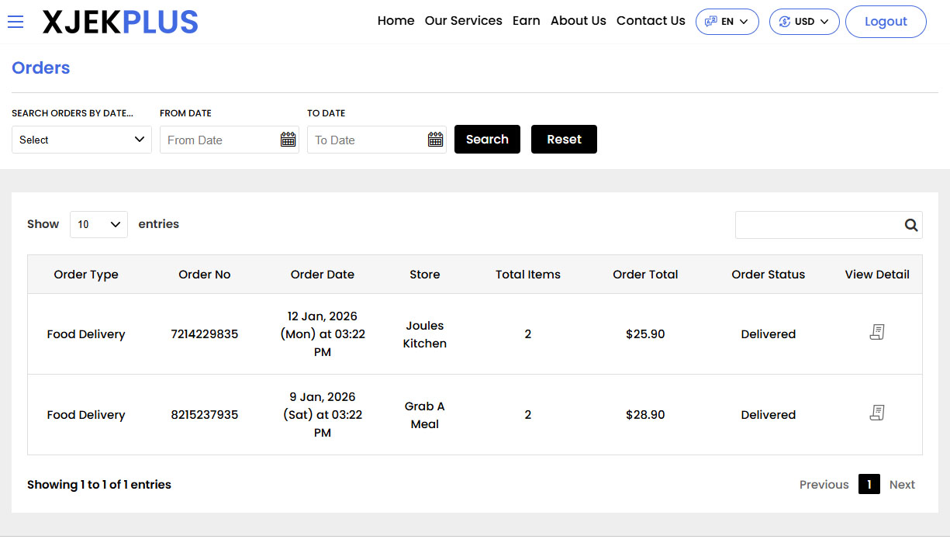This screenshot has width=950, height=560.
Task: Run the Search with selected dates
Action: click(x=487, y=139)
